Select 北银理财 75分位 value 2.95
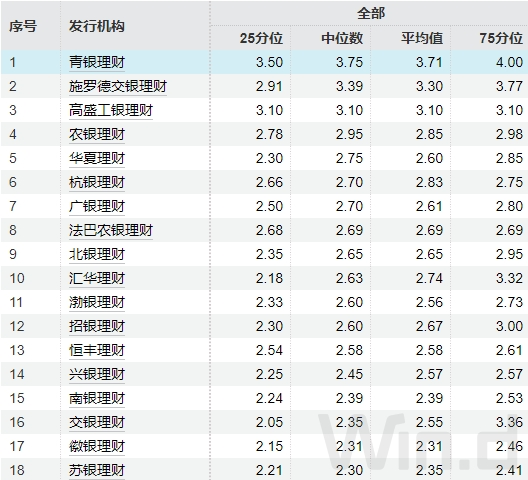 [x=509, y=254]
